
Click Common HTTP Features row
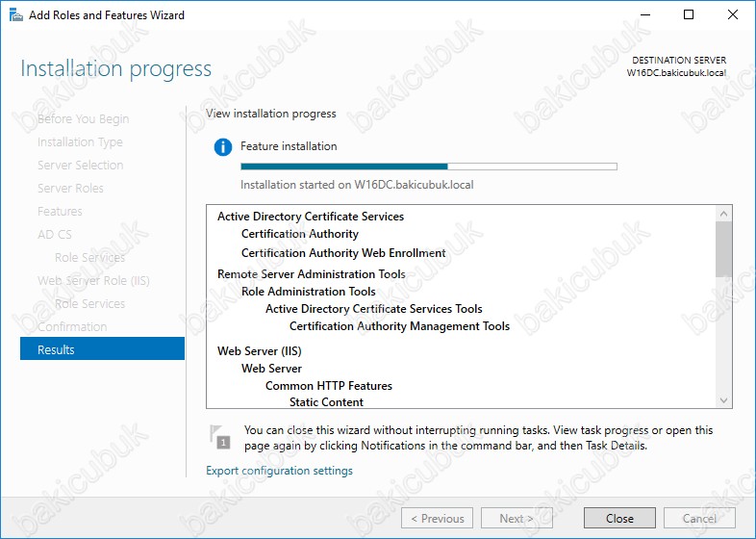coord(329,386)
